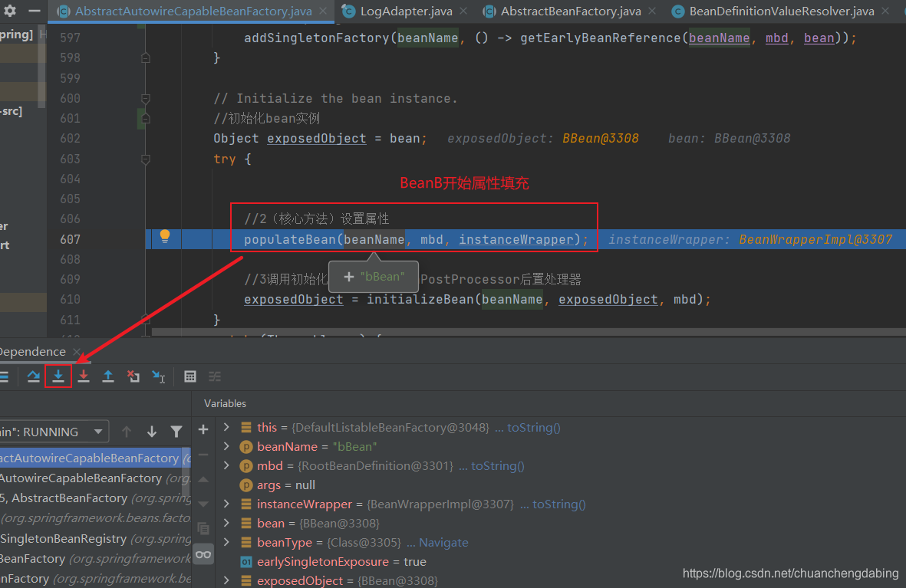Close the BeanDefinitionValueResolver.java tab
906x588 pixels.
pos(885,11)
